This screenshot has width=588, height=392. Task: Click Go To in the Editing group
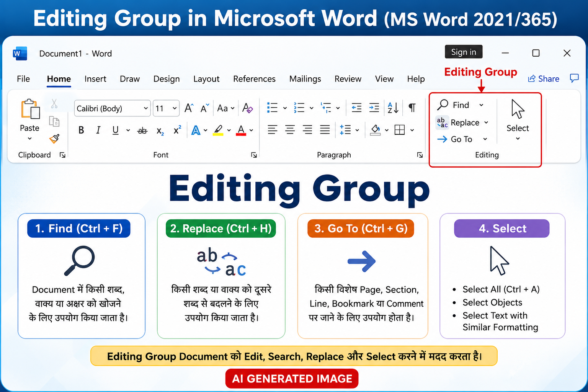click(455, 139)
